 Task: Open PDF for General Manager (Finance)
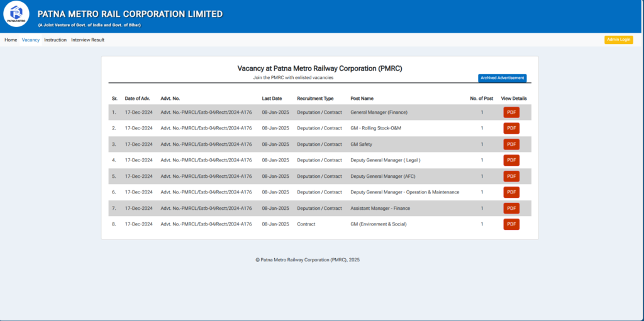pos(511,112)
